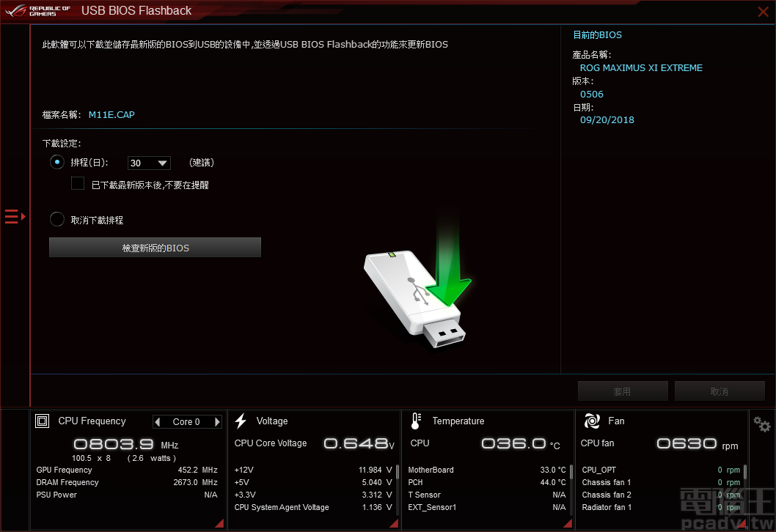Select the CPU Frequency panel icon
776x532 pixels.
point(42,421)
